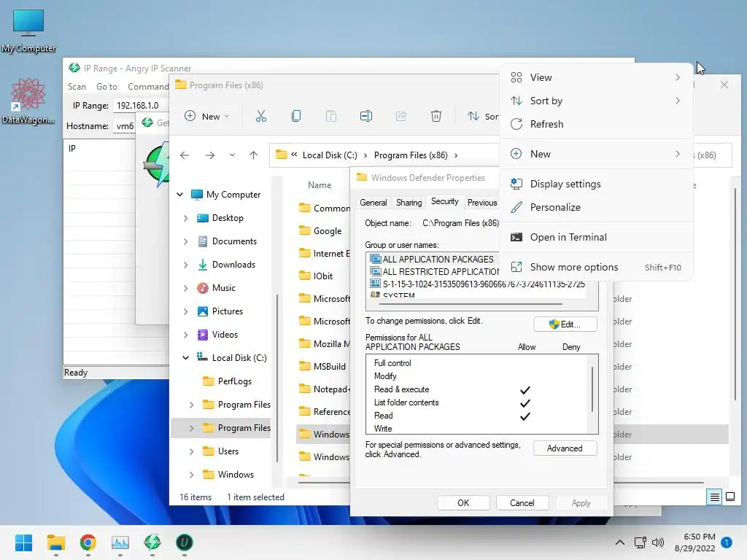Open the IObit Uninstaller taskbar icon
Screen dimensions: 747x560
185,542
